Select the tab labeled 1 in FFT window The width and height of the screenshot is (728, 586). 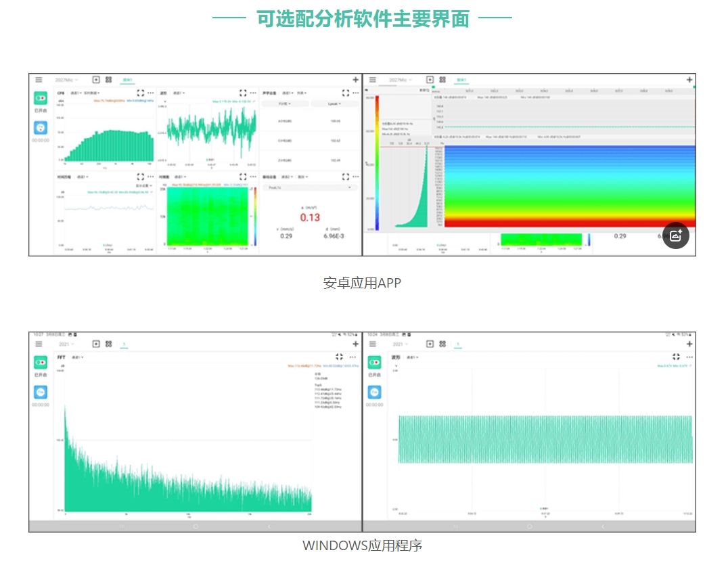click(124, 344)
